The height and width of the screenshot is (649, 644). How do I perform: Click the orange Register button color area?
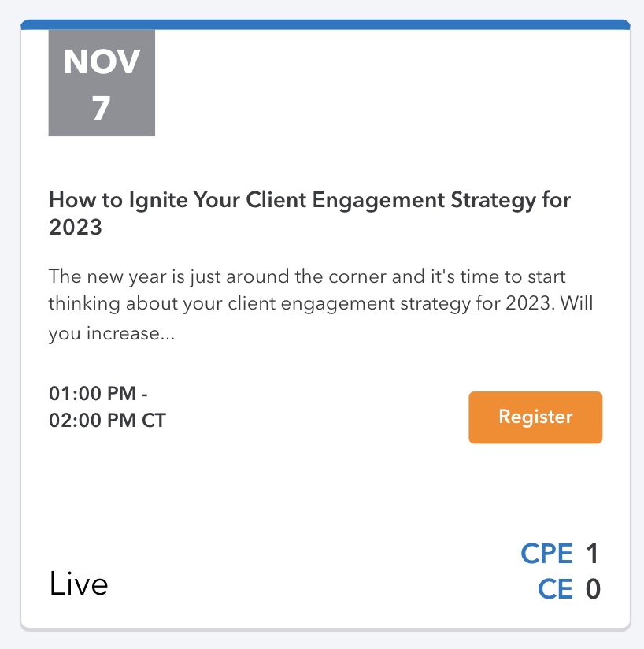pos(535,417)
